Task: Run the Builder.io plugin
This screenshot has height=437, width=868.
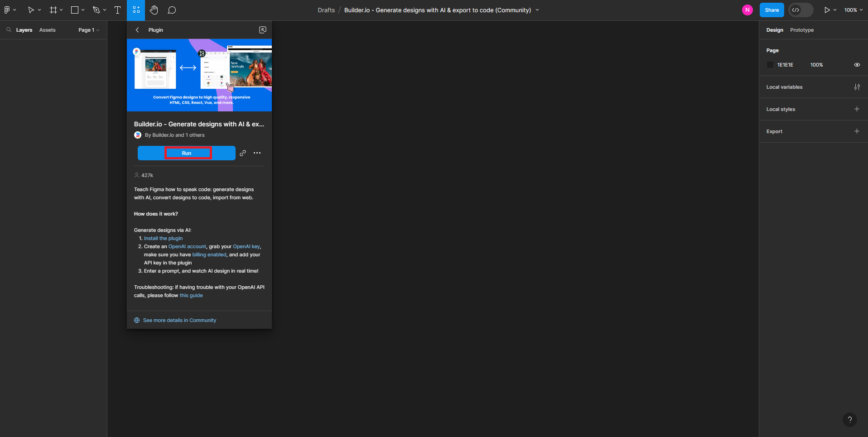Action: tap(187, 153)
